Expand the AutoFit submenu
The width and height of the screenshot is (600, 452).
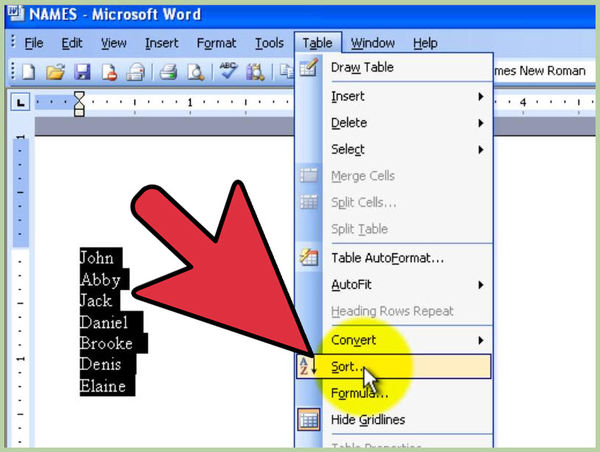point(394,284)
